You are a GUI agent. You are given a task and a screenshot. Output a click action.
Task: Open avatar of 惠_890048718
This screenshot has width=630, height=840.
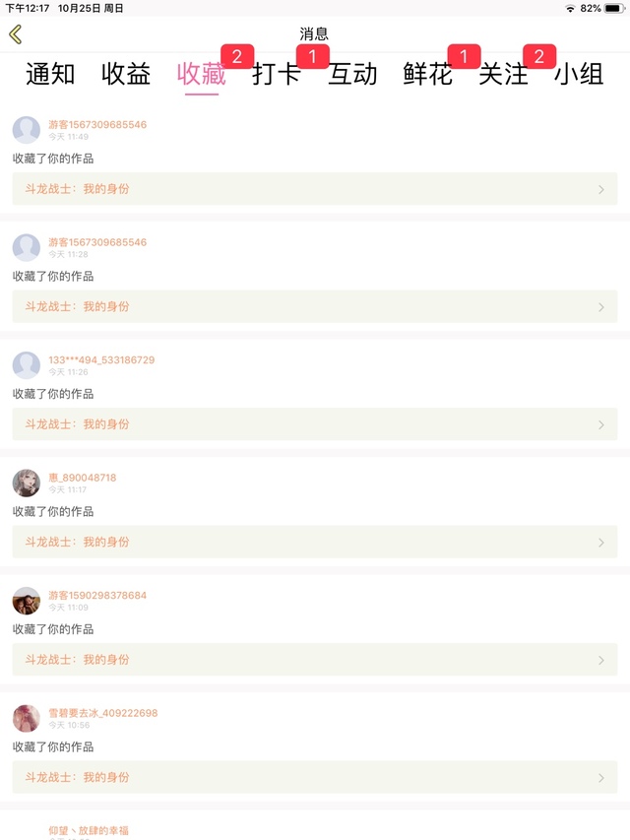point(27,483)
